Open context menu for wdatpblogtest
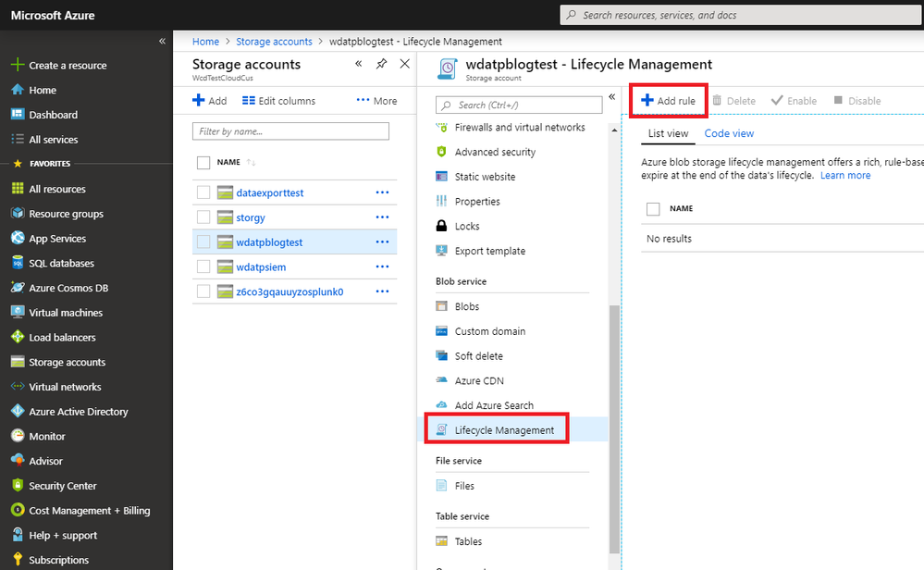924x570 pixels. tap(382, 242)
